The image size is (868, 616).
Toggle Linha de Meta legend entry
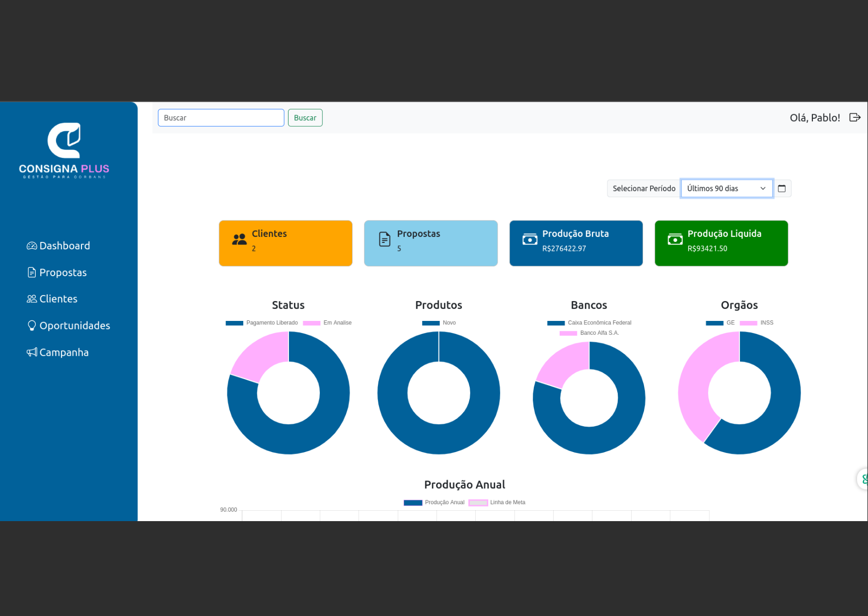tap(497, 502)
